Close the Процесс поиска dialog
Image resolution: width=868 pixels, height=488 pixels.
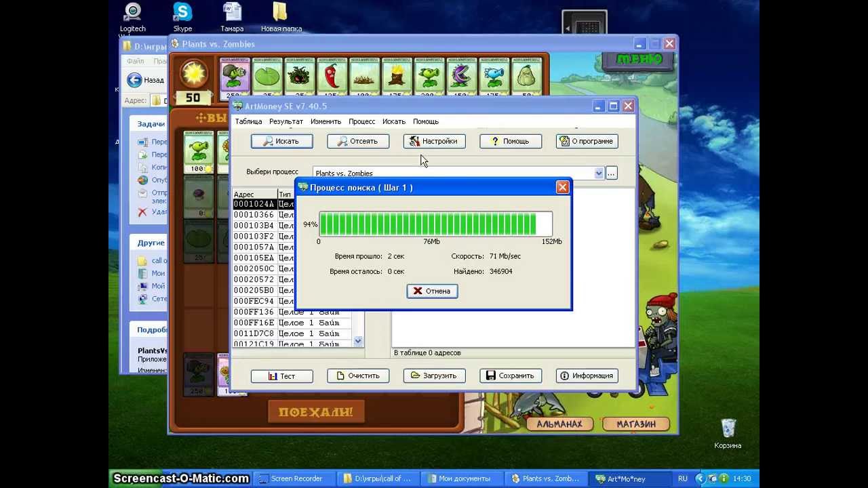(x=562, y=187)
